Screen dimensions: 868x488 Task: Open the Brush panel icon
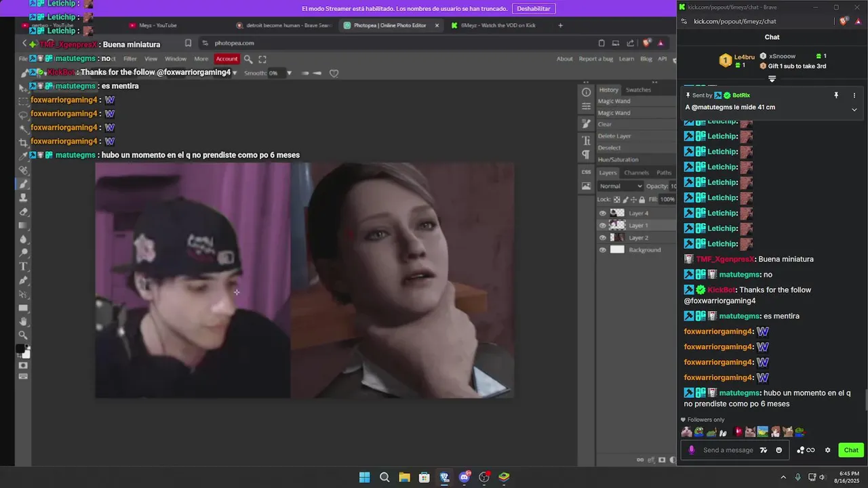click(x=587, y=123)
